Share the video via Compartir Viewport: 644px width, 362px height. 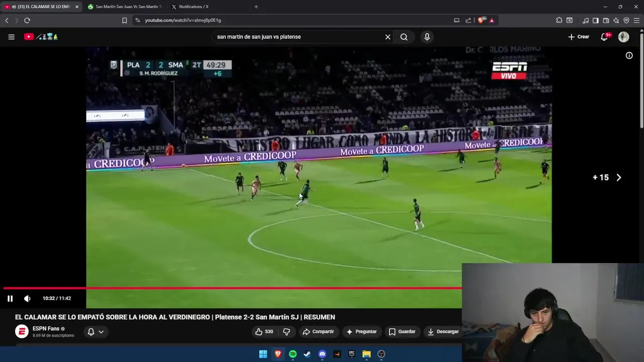(x=318, y=331)
